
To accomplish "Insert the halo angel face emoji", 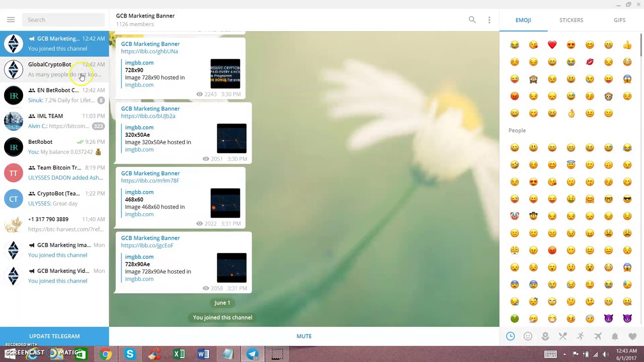I will pos(571,164).
